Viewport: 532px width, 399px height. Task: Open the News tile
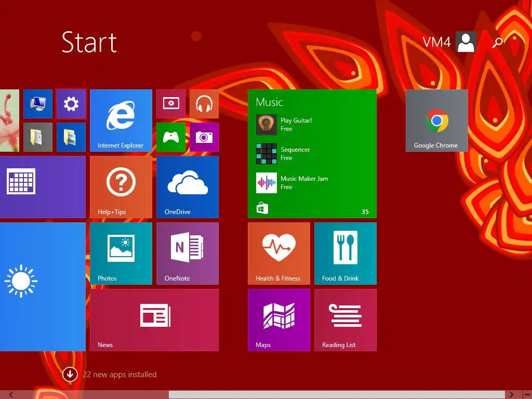154,320
